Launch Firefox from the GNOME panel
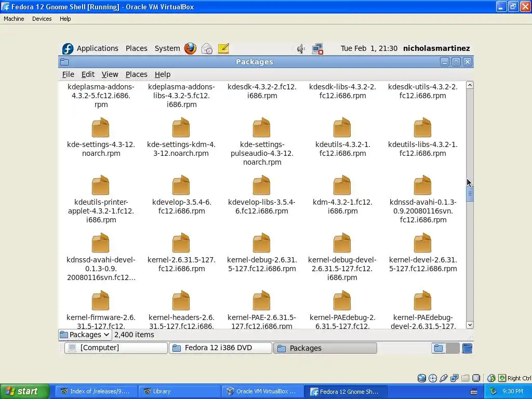Viewport: 532px width, 399px height. tap(190, 48)
